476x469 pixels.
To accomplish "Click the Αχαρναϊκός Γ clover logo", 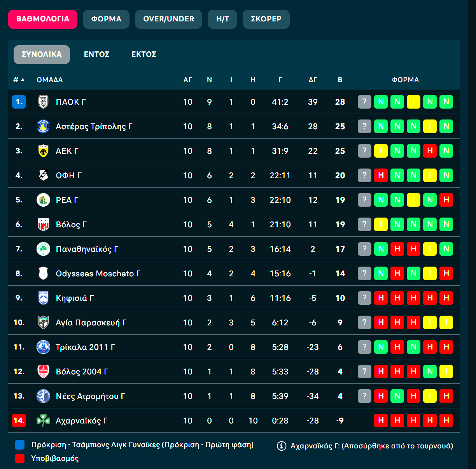I will (x=43, y=420).
